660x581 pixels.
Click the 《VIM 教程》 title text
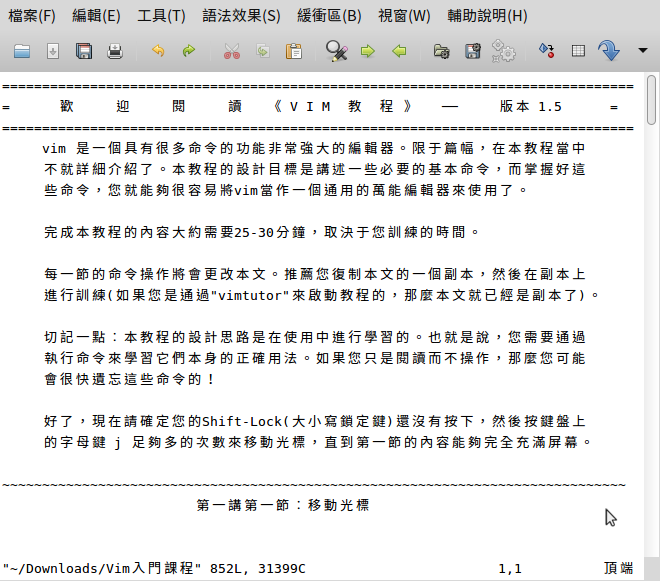[342, 107]
